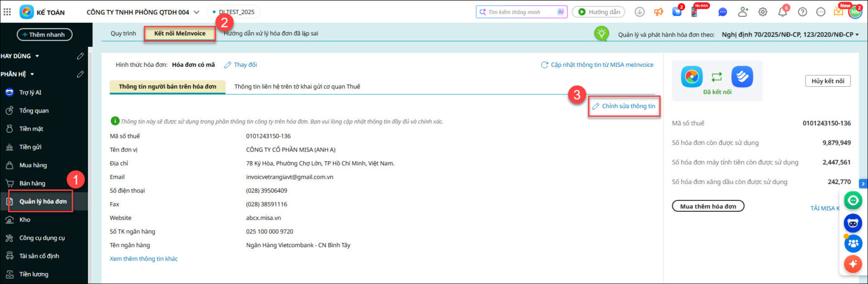
Task: Click the AI badge in search box
Action: tap(560, 12)
